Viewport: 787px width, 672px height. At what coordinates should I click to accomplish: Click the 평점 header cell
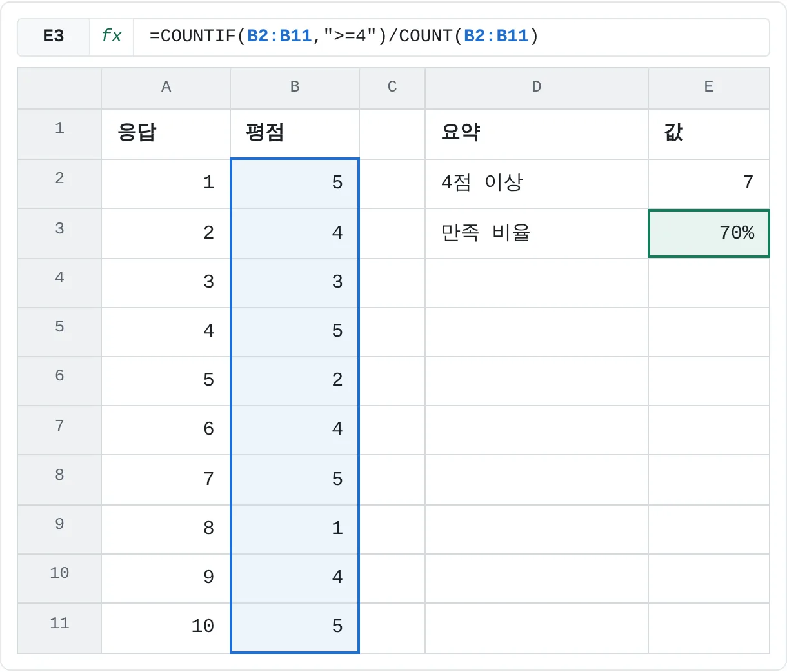(295, 134)
